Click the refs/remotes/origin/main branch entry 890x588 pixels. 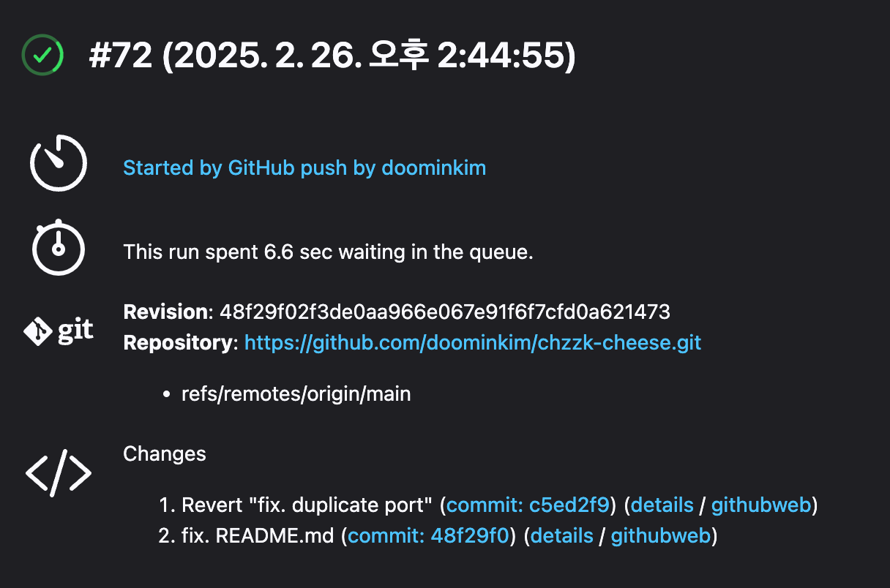[x=296, y=394]
